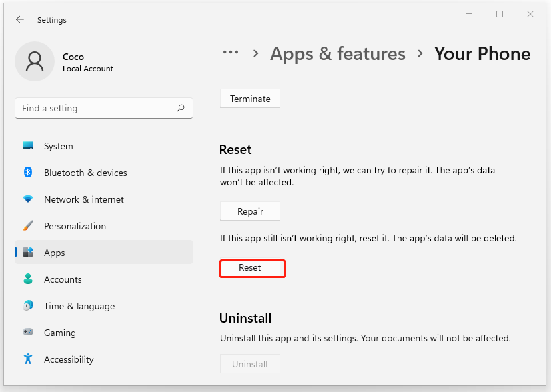This screenshot has height=392, width=551.
Task: Select the System settings icon
Action: (x=27, y=146)
